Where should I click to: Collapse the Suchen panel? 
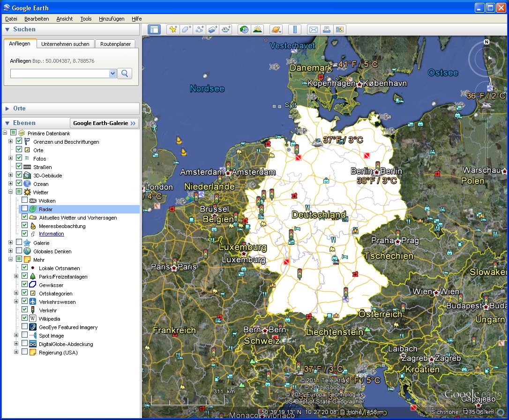point(7,29)
